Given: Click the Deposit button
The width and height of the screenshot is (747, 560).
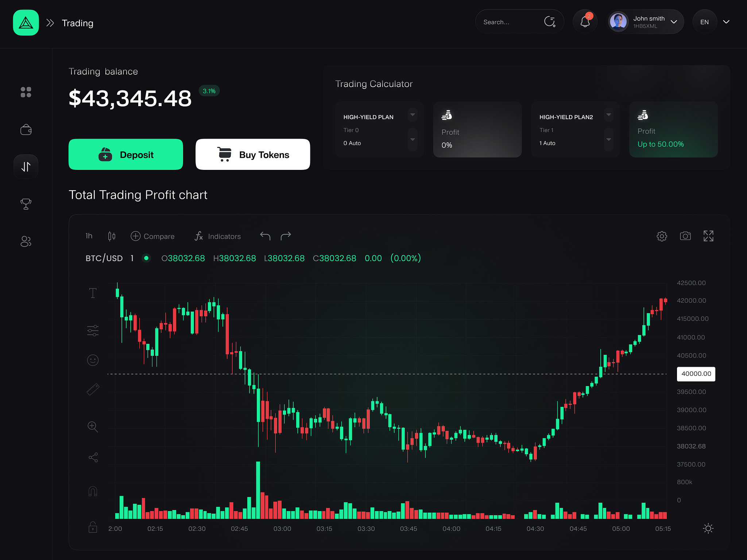Looking at the screenshot, I should click(x=125, y=155).
